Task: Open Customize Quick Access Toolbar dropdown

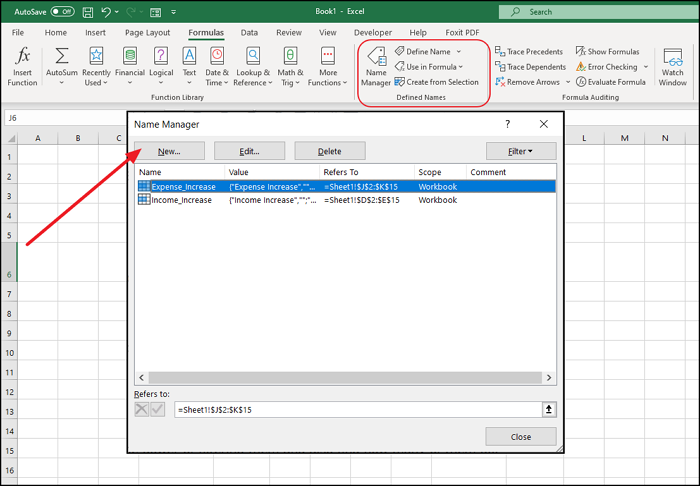Action: pos(174,12)
